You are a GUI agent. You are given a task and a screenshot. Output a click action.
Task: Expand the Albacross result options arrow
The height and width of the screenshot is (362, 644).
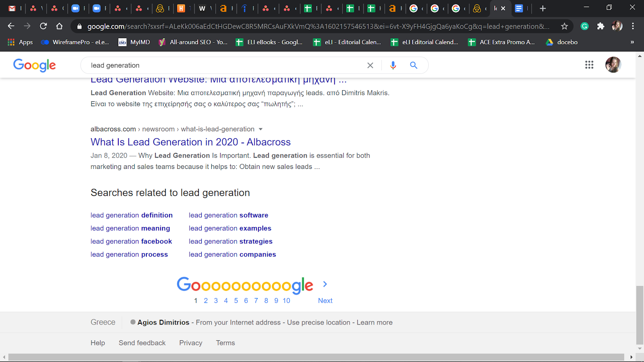(260, 129)
